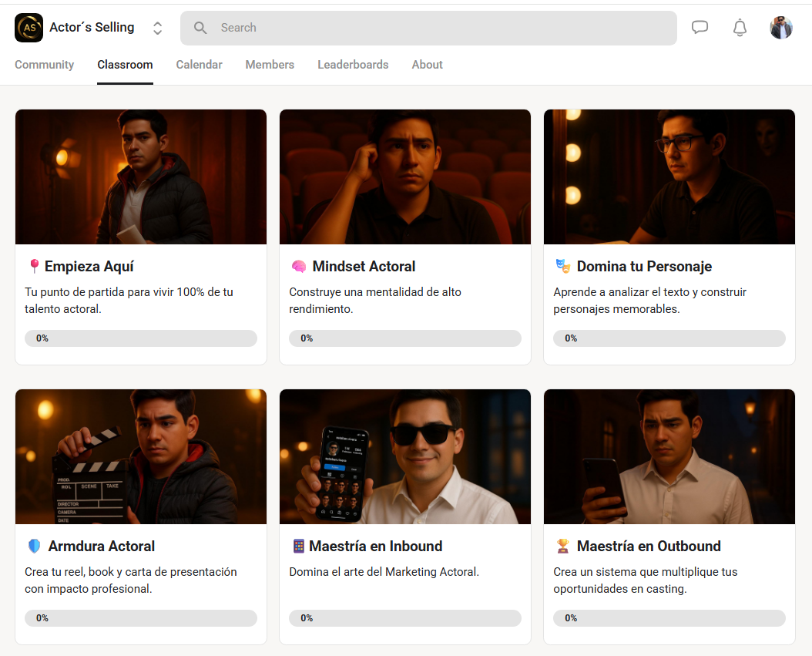This screenshot has width=812, height=656.
Task: Switch to the Community tab
Action: (44, 65)
